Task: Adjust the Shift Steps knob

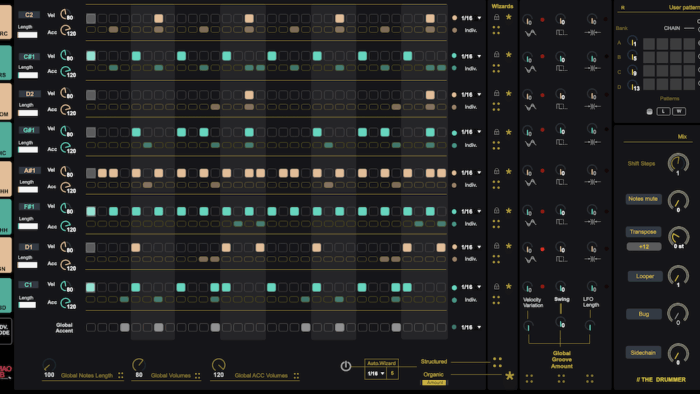Action: 678,163
